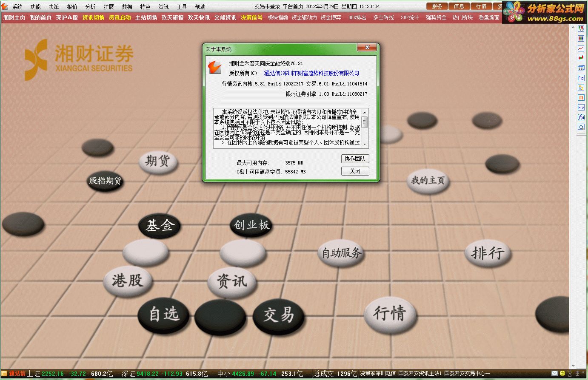Open the 自选 black stone
Screen dimensions: 588x380
coord(164,315)
